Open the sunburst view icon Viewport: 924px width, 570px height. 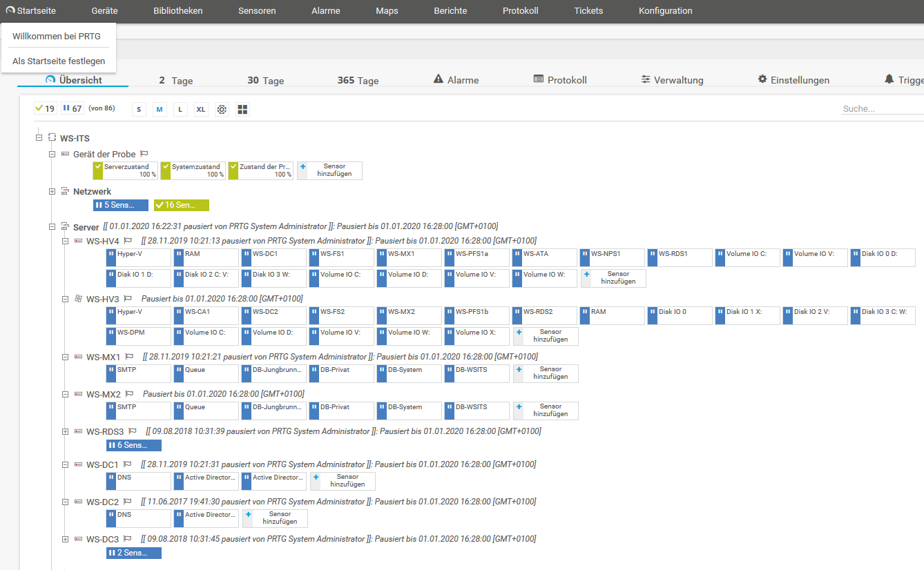point(222,109)
